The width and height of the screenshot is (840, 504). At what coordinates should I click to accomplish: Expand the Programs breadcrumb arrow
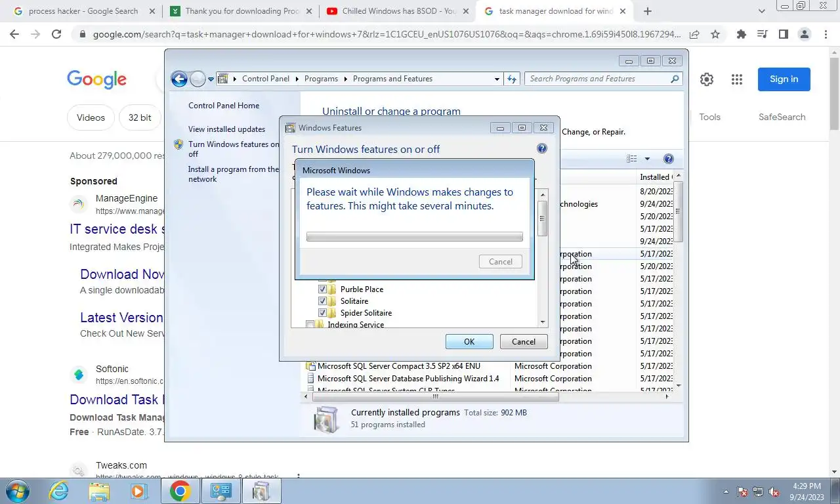[x=345, y=79]
